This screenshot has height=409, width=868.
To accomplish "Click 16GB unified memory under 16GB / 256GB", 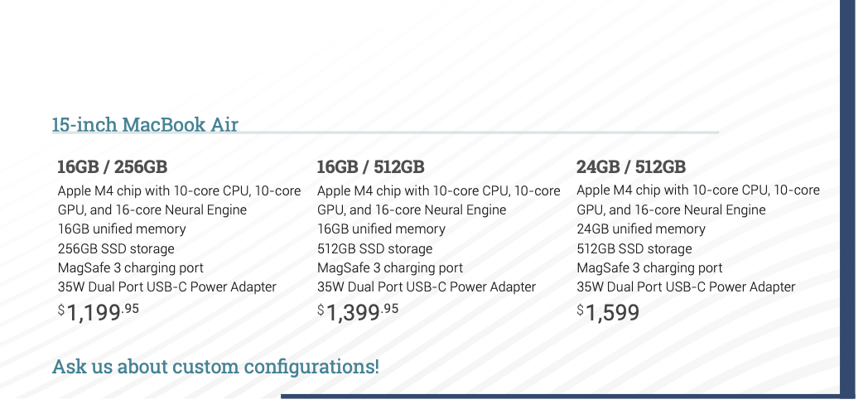I will coord(122,229).
